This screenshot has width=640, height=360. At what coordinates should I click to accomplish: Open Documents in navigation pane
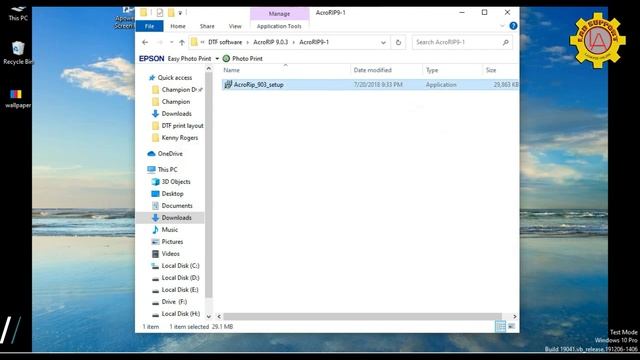[172, 206]
